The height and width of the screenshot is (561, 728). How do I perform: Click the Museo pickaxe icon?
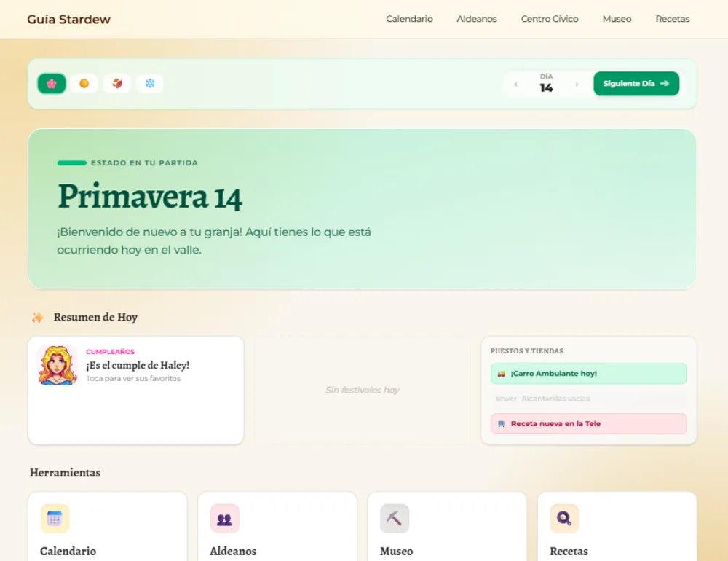pos(394,519)
